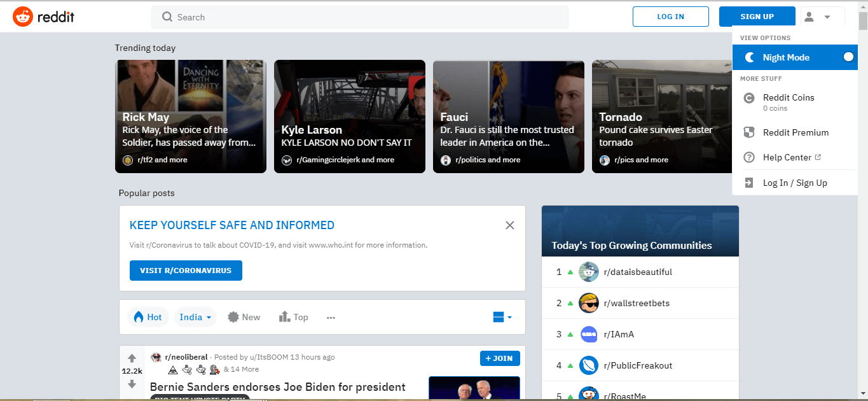This screenshot has height=401, width=868.
Task: Open Bernie Sanders endorses Joe Biden post
Action: pyautogui.click(x=278, y=387)
